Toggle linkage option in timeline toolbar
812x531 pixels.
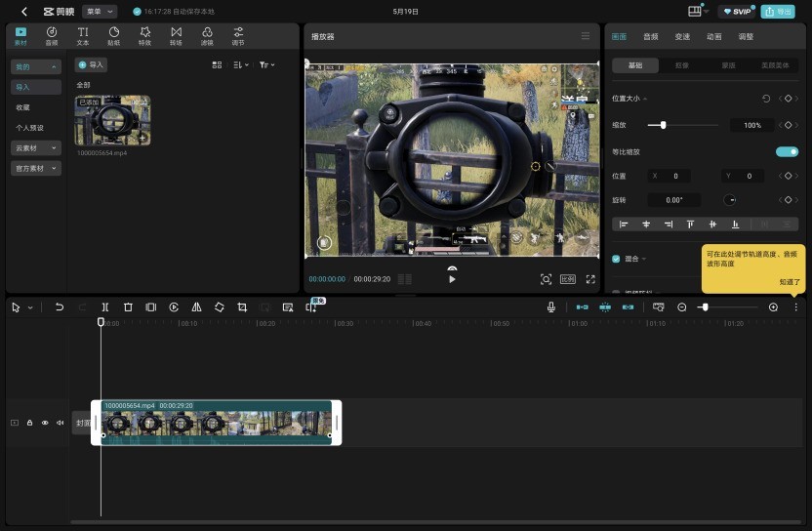[x=628, y=307]
